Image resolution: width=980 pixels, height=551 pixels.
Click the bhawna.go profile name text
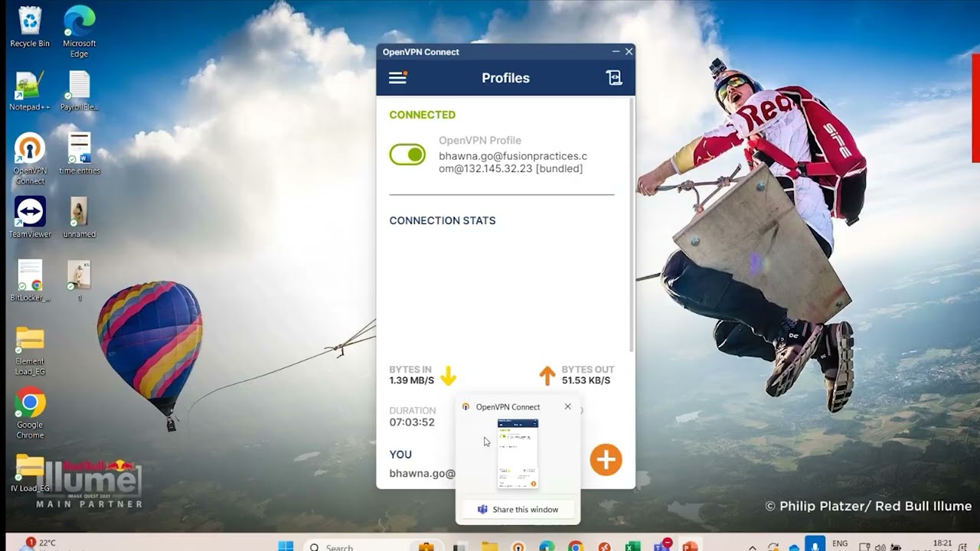[x=513, y=162]
